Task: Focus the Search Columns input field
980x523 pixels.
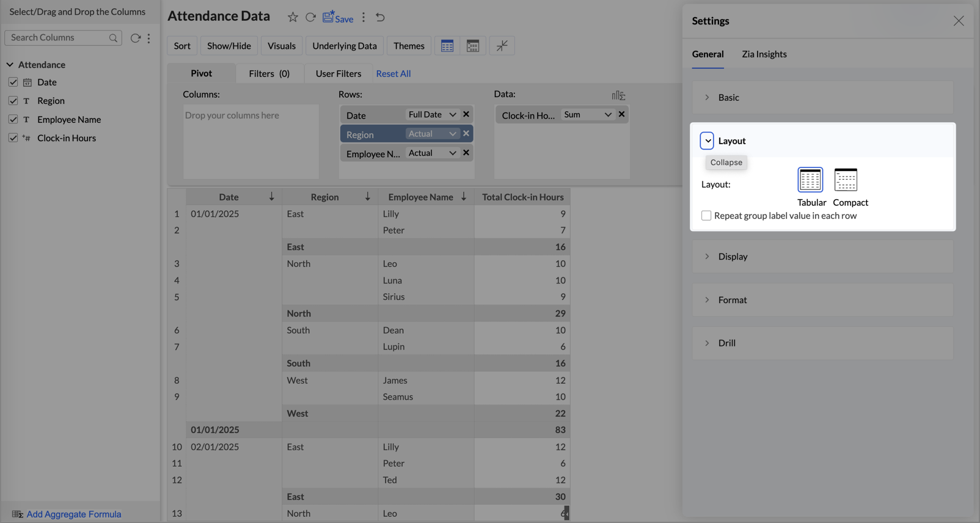Action: pyautogui.click(x=63, y=38)
